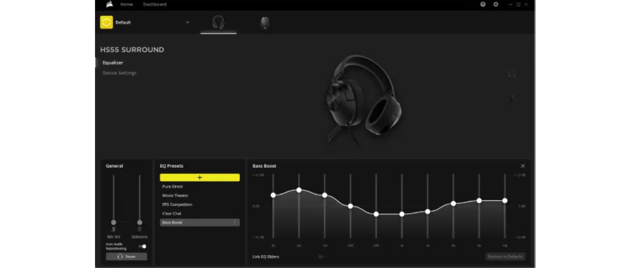Click the EQ Presets panel heading

pyautogui.click(x=172, y=166)
